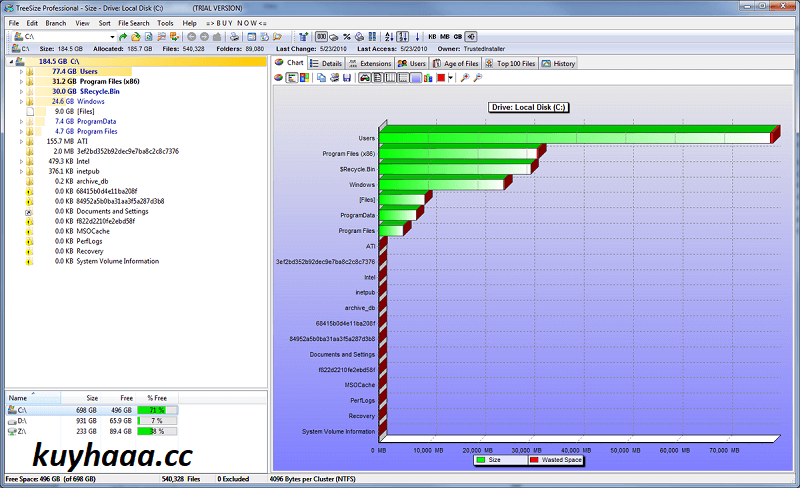The height and width of the screenshot is (488, 800).
Task: Click the print chart icon
Action: pos(335,78)
